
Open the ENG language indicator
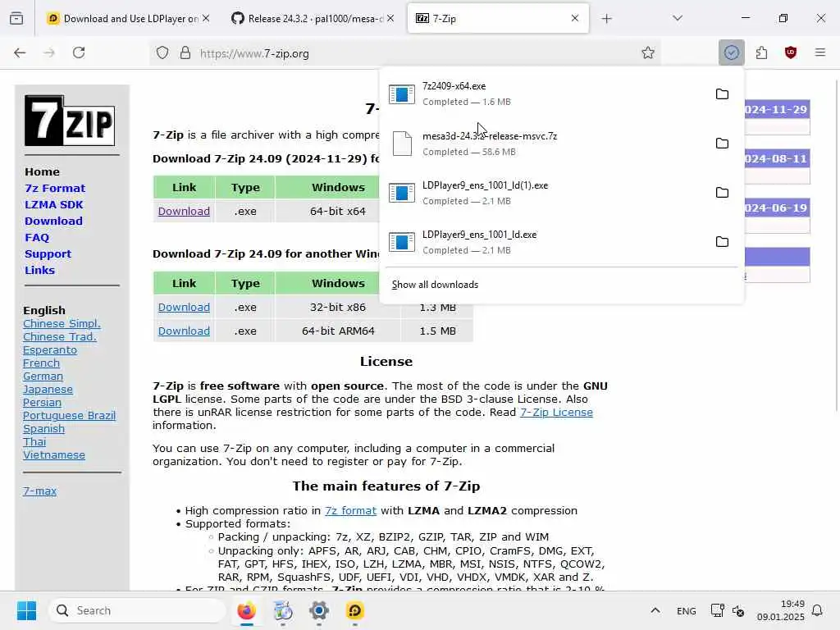[x=686, y=610]
